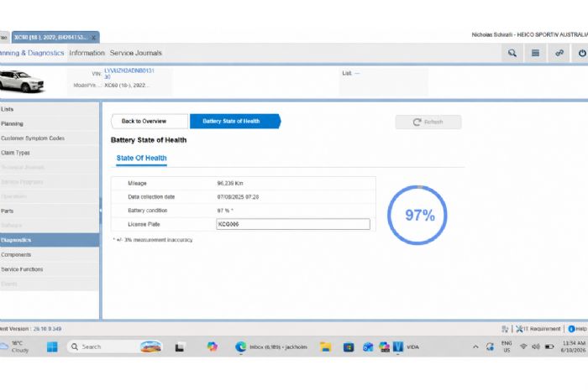Click the Wi-Fi tray icon

click(x=523, y=347)
